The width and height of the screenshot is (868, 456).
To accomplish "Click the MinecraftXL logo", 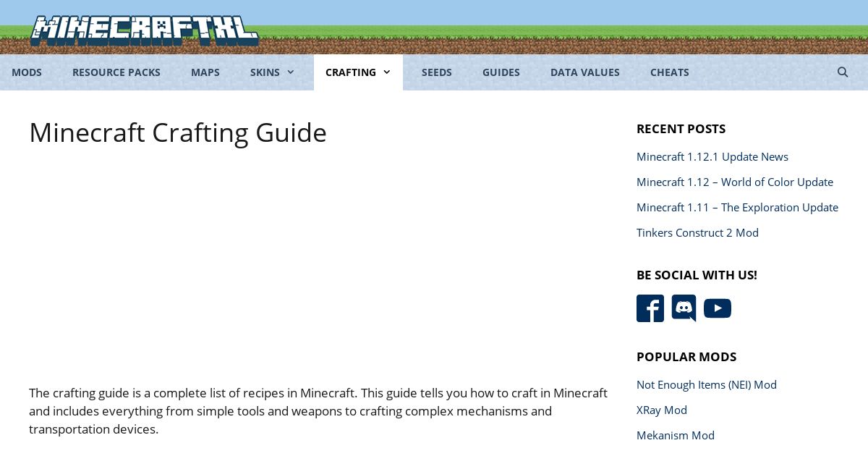I will tap(144, 31).
